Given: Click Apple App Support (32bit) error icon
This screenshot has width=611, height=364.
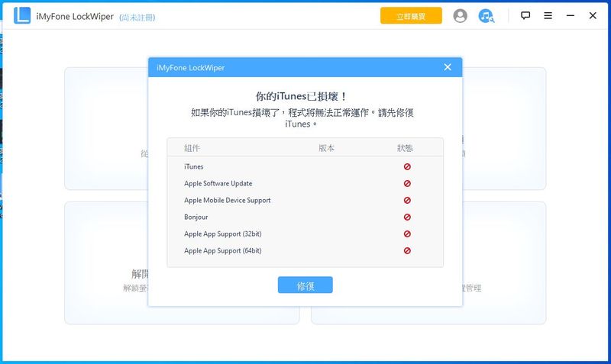Looking at the screenshot, I should 407,234.
